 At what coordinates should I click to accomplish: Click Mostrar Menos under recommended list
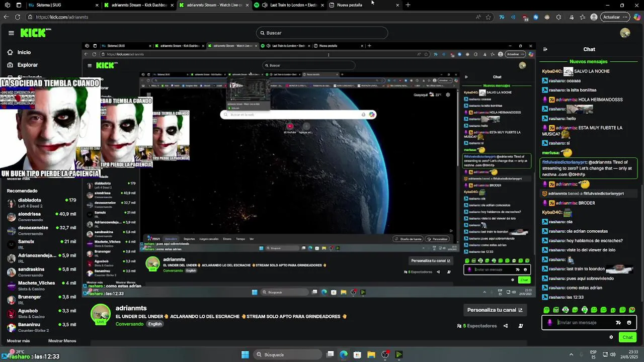[62, 341]
